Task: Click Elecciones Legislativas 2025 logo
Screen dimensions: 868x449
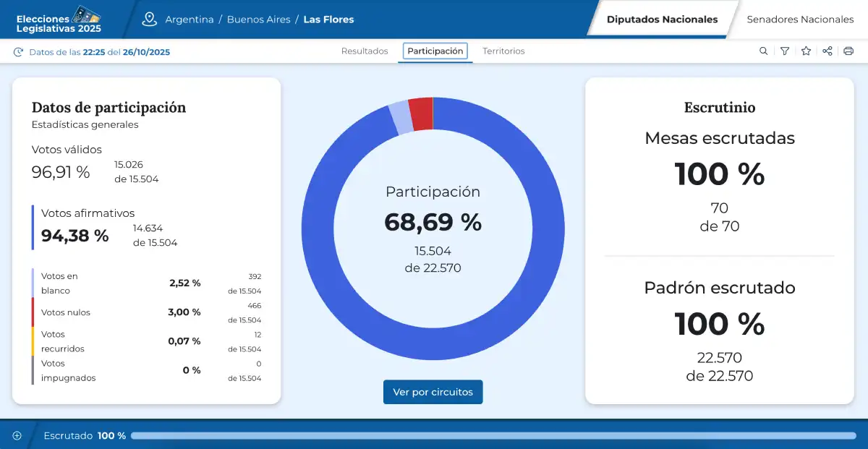Action: (x=59, y=20)
